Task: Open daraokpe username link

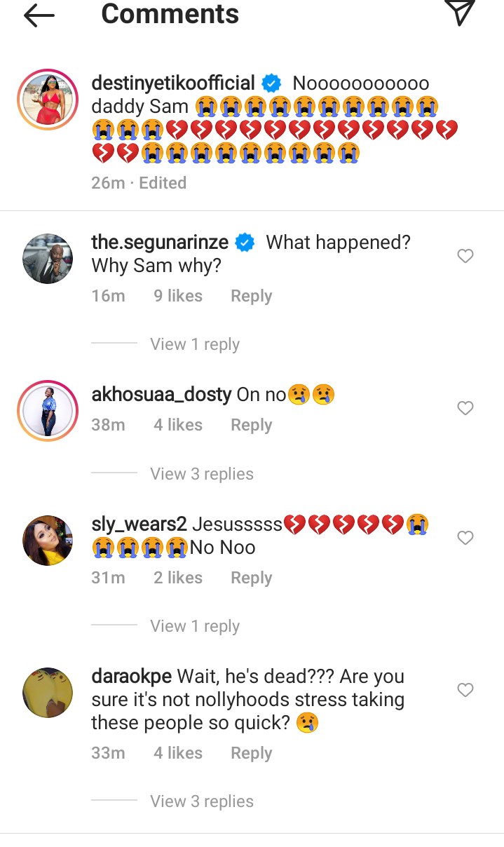Action: (131, 677)
